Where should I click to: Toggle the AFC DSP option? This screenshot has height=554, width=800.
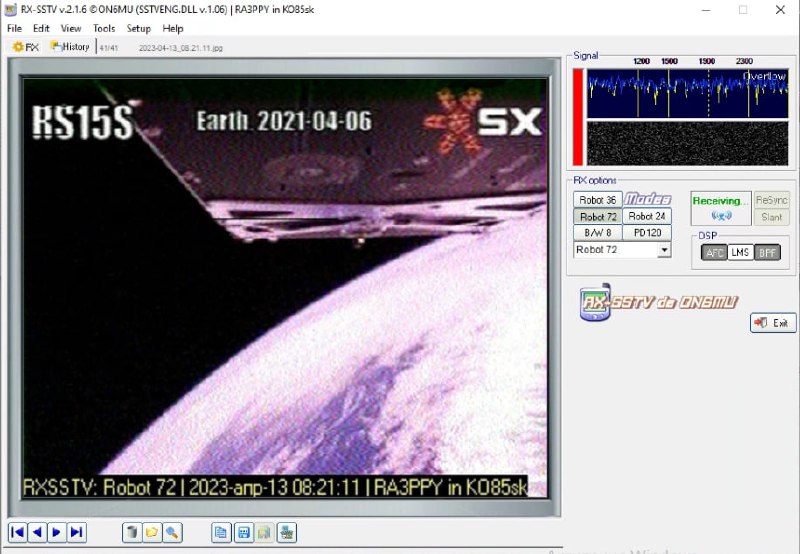coord(714,253)
